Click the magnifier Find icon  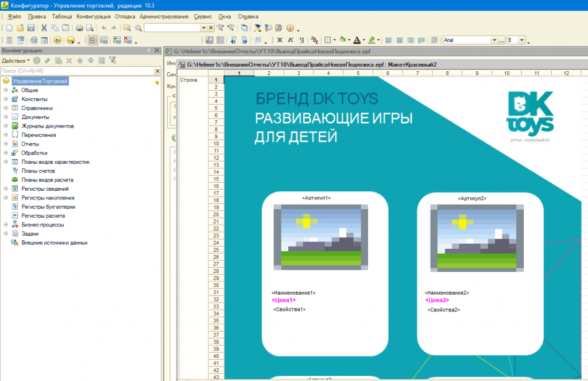[139, 28]
